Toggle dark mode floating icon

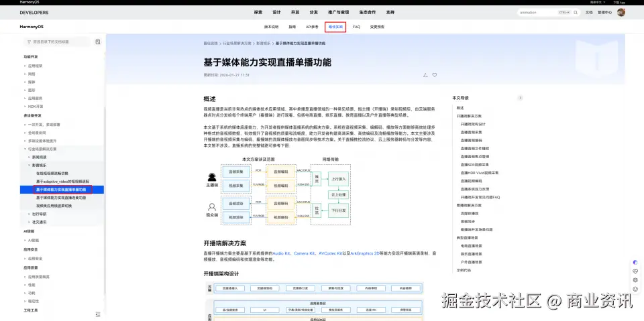[635, 262]
